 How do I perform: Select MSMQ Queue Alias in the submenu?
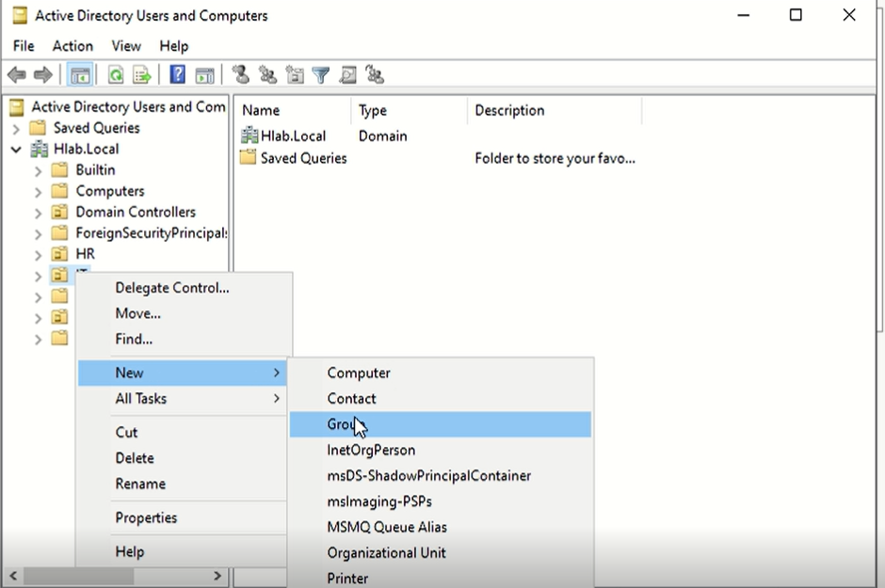pos(441,527)
